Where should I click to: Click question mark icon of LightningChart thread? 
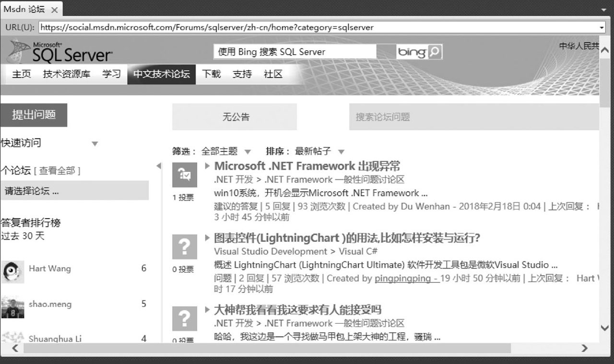coord(185,247)
